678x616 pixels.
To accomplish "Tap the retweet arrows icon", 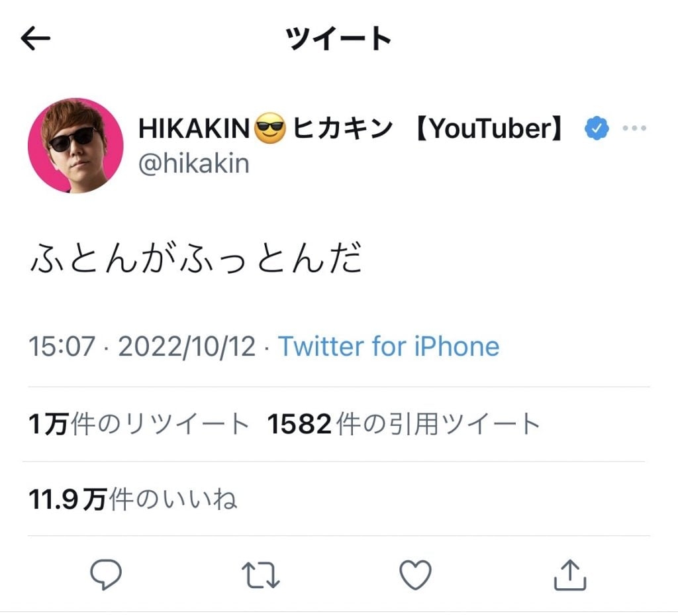I will coord(261,575).
